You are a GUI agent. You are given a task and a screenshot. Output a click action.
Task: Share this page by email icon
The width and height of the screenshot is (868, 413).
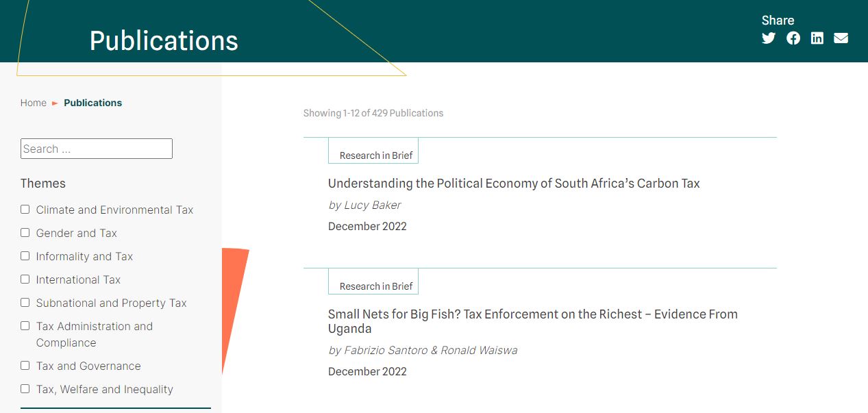coord(841,38)
